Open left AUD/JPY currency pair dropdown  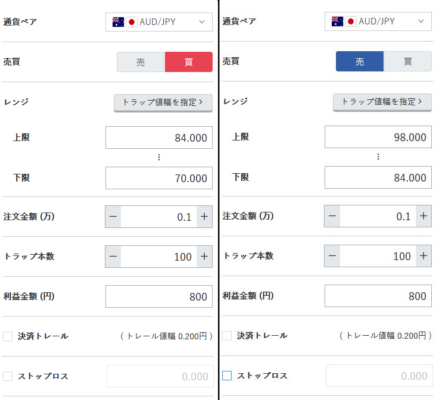point(159,22)
